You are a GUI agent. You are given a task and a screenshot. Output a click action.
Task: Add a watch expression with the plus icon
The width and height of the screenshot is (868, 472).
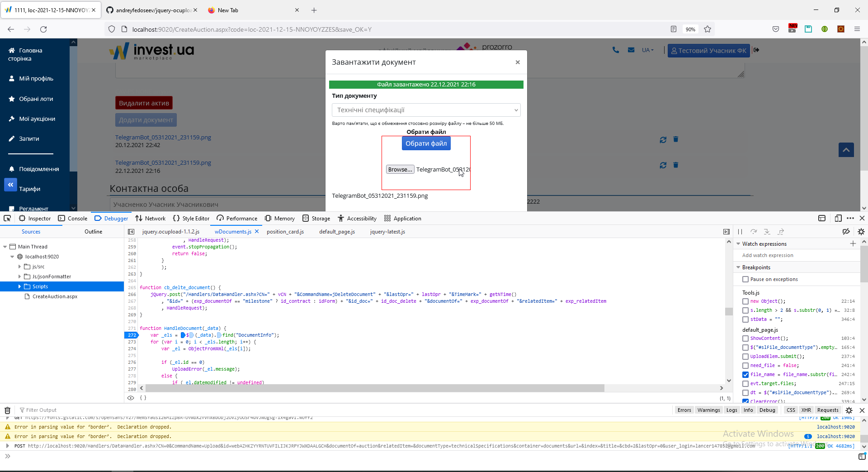point(853,243)
